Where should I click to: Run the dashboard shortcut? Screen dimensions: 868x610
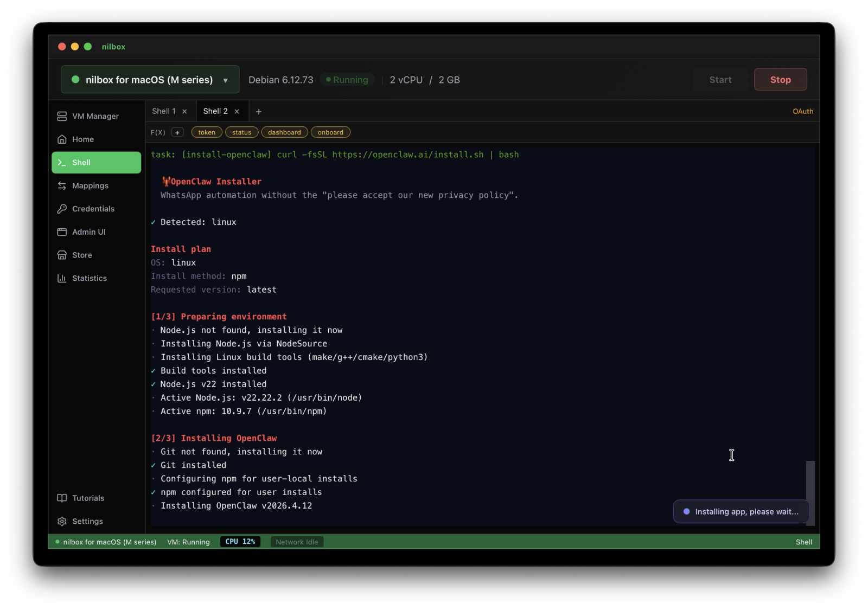[284, 132]
